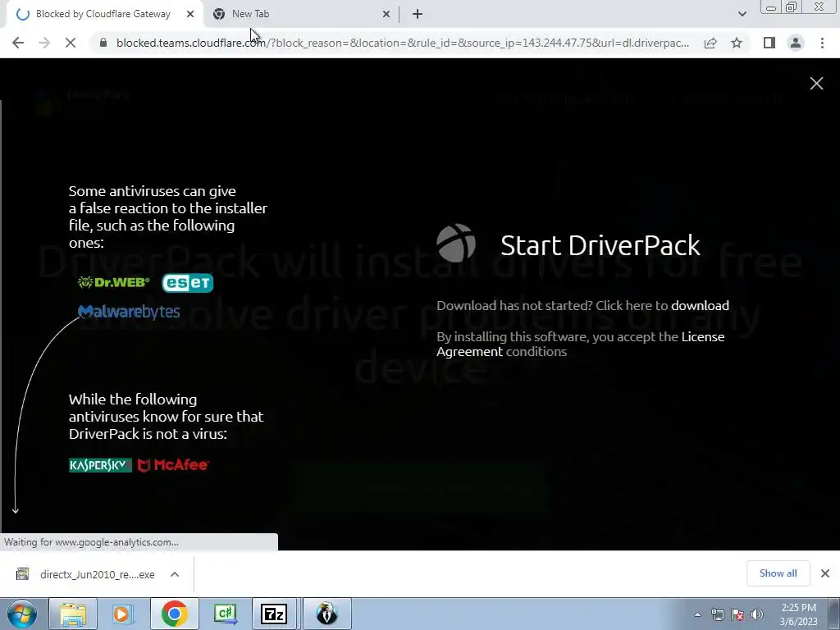Close the Blocked by Cloudflare Gateway tab
The image size is (840, 630).
(190, 14)
